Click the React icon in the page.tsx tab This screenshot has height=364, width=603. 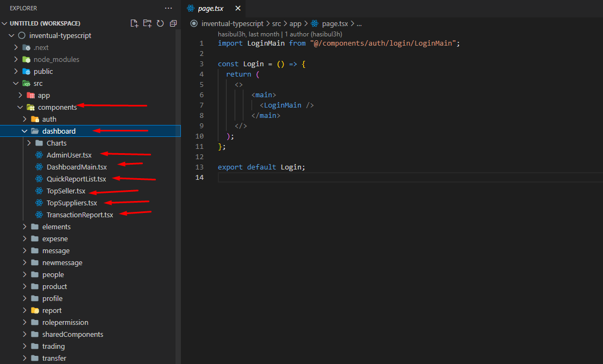click(x=190, y=8)
